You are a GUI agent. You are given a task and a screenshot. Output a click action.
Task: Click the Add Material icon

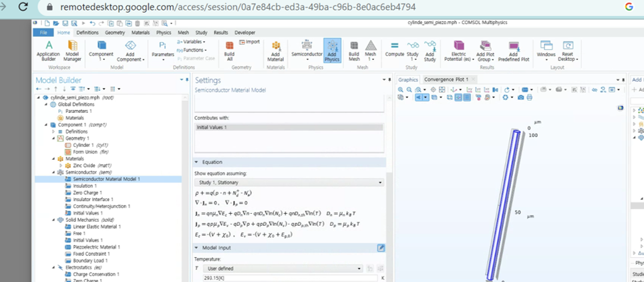[276, 50]
